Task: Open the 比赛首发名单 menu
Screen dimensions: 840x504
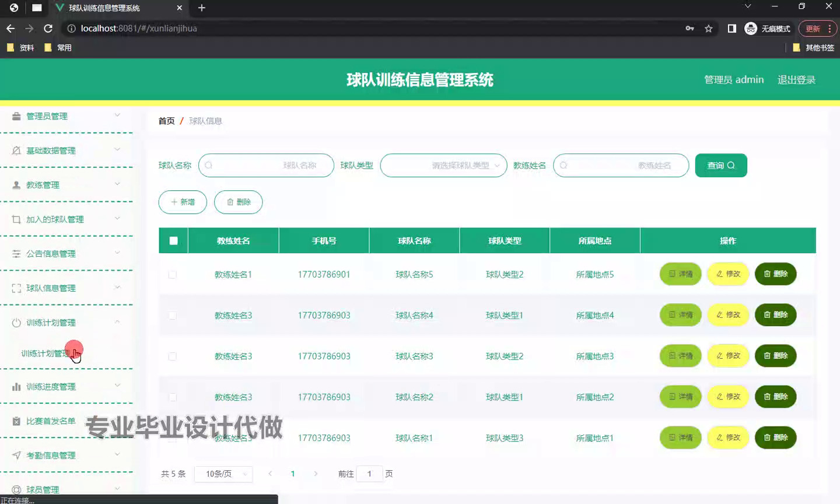Action: tap(66, 421)
